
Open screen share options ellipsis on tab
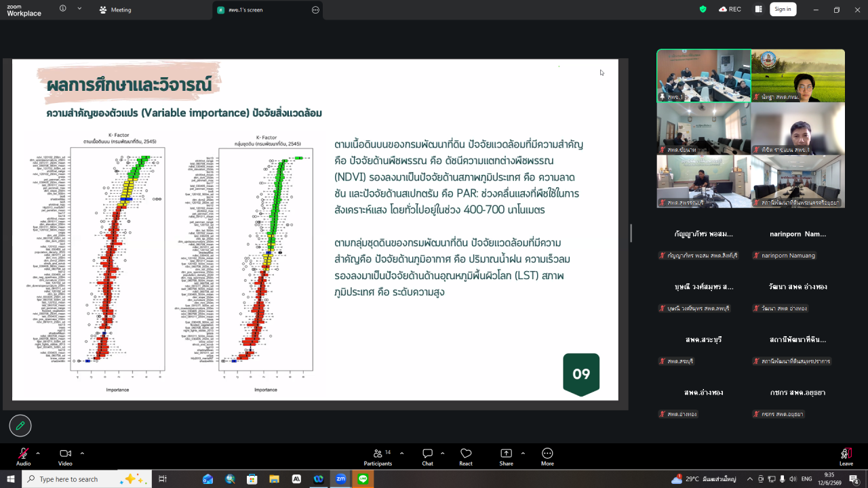pyautogui.click(x=315, y=9)
